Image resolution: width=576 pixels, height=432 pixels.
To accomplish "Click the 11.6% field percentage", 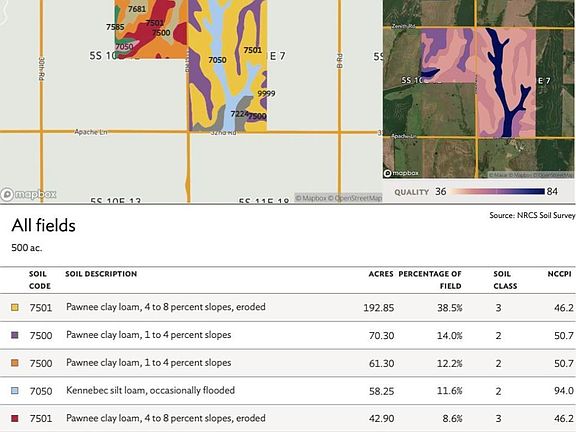I will 450,391.
